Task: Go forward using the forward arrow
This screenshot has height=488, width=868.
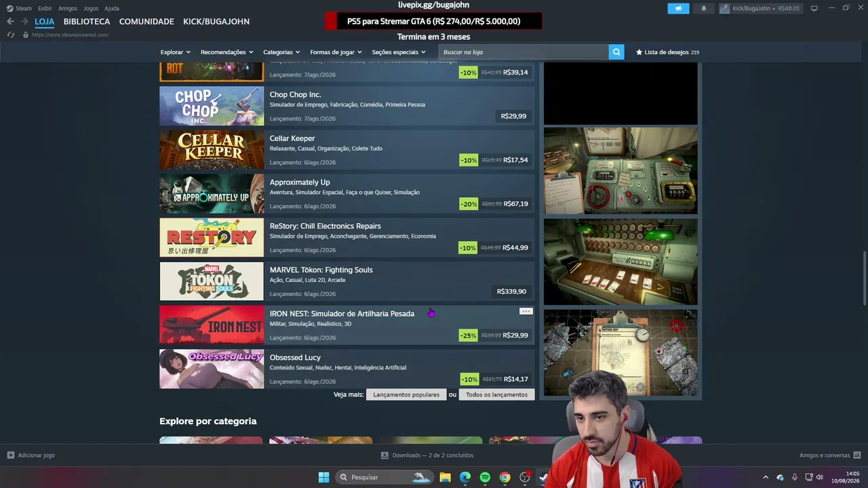Action: (x=24, y=22)
